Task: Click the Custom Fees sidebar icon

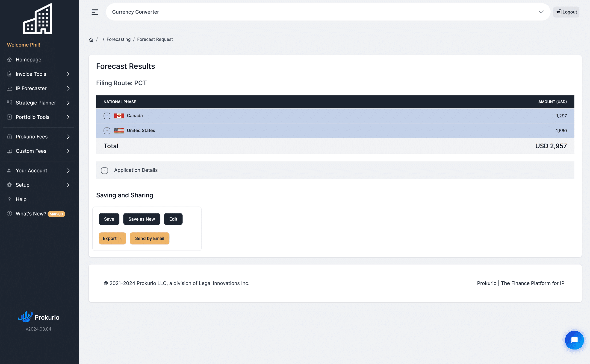Action: click(9, 151)
